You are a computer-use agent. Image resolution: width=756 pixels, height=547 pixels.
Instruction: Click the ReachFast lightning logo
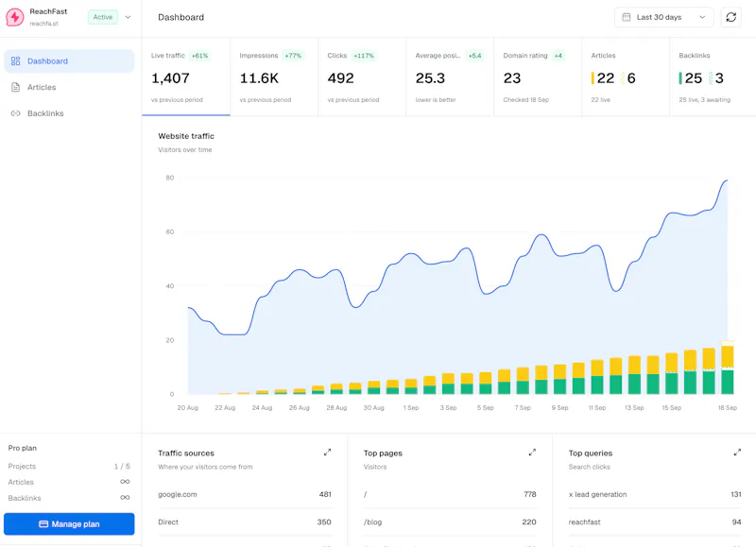tap(15, 17)
